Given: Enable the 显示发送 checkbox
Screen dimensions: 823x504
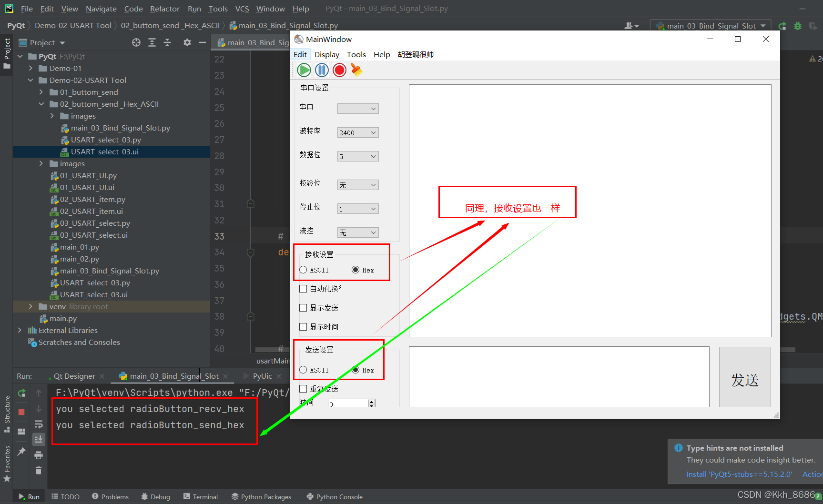Looking at the screenshot, I should (x=303, y=308).
